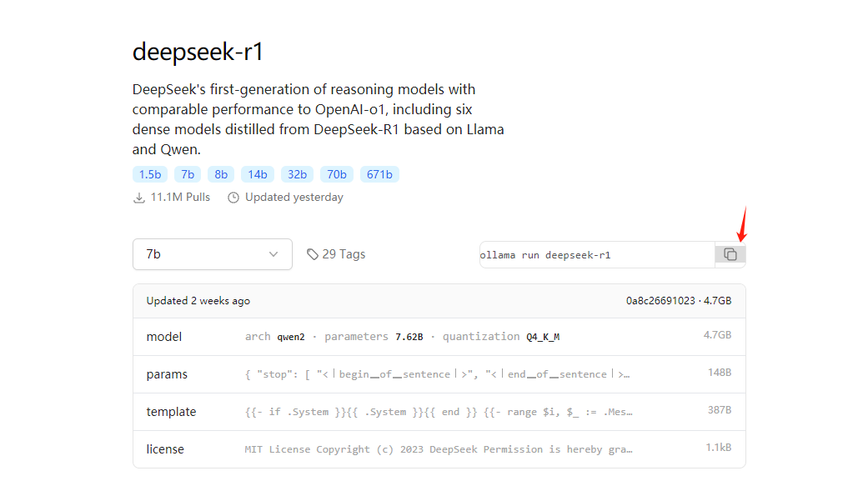
Task: View the template file row
Action: [x=439, y=412]
